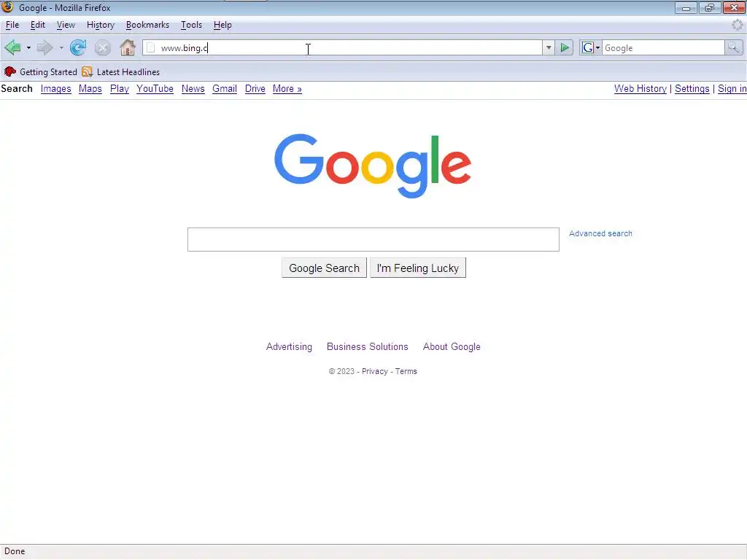Screen dimensions: 747x560
Task: Expand the More » link
Action: [x=287, y=89]
